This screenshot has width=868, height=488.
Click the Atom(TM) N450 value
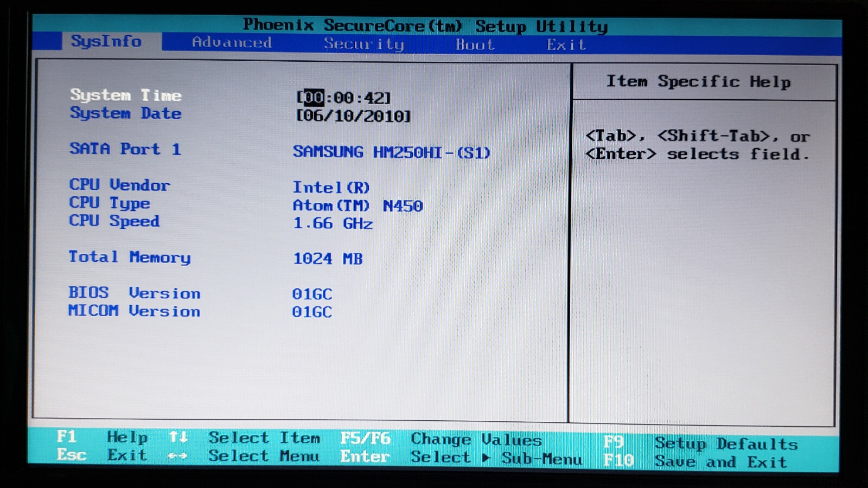(x=358, y=206)
